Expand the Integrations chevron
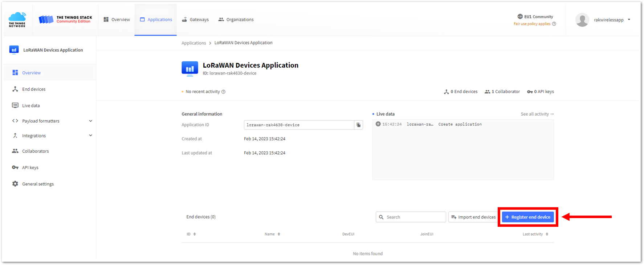The height and width of the screenshot is (265, 644). point(90,136)
